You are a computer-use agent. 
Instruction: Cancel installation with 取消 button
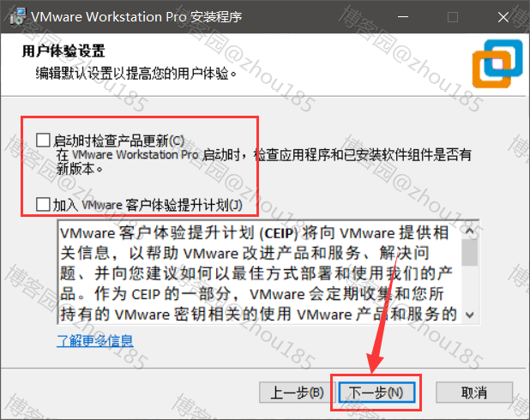pyautogui.click(x=474, y=393)
